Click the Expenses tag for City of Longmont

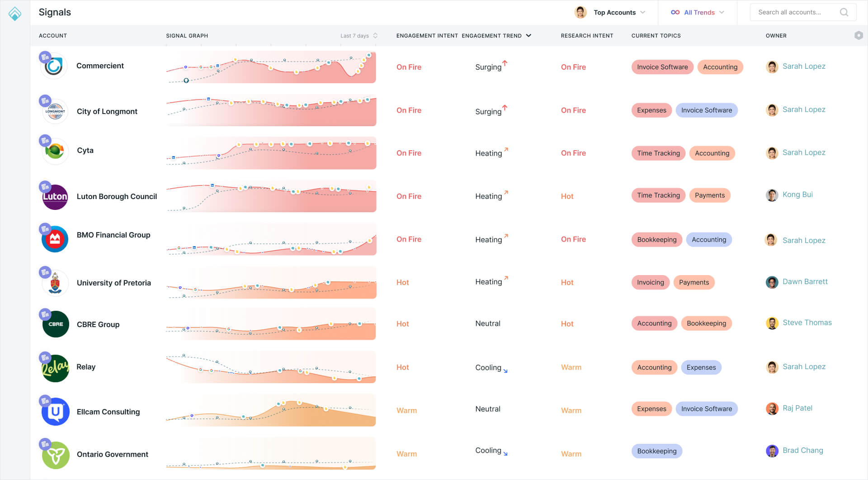[651, 110]
